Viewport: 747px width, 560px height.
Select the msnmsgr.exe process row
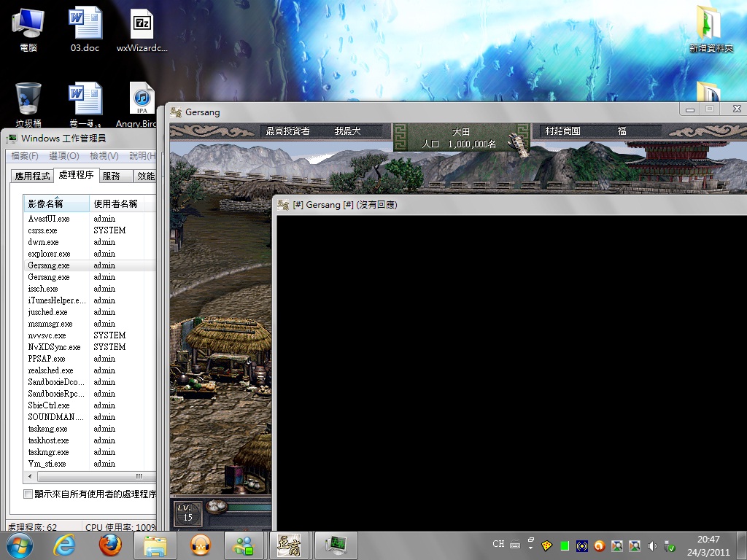(x=90, y=324)
